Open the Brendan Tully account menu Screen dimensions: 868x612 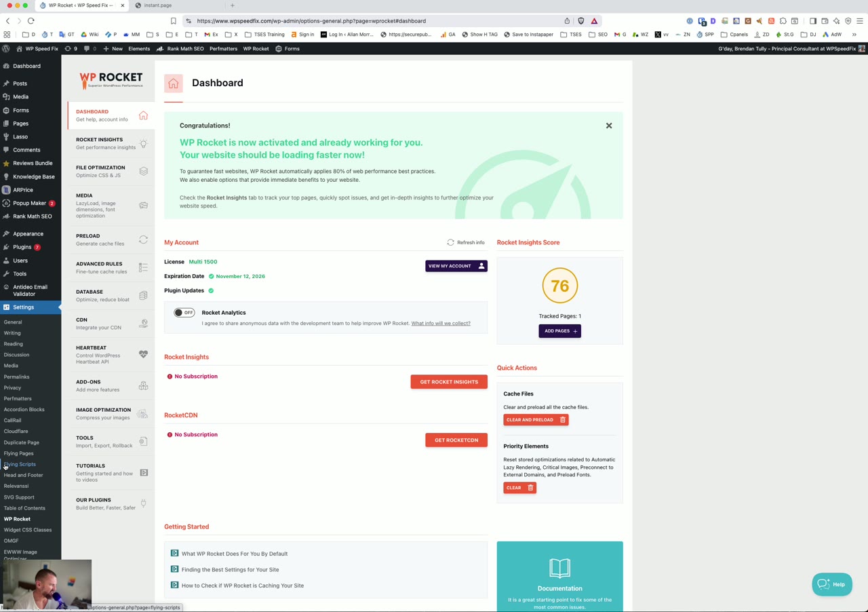[x=787, y=48]
